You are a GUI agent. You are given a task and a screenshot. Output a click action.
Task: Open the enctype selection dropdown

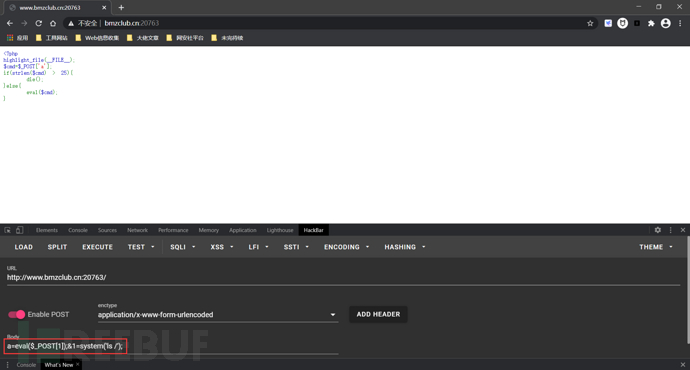(x=217, y=315)
